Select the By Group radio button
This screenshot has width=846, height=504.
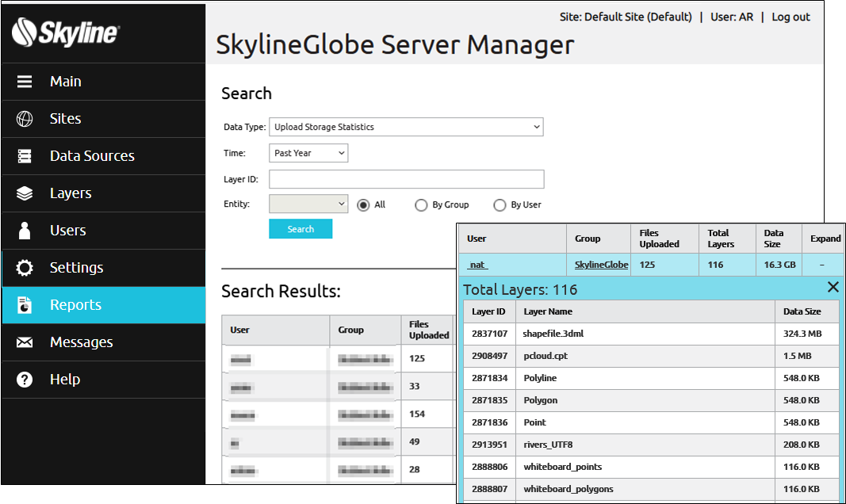pos(421,205)
